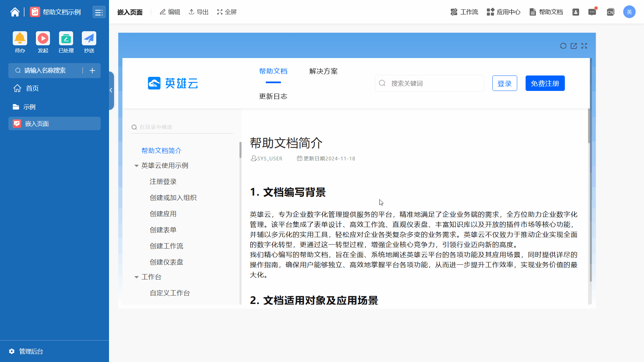Viewport: 644px width, 362px height.
Task: Open 应用中心 from the top bar
Action: (503, 12)
